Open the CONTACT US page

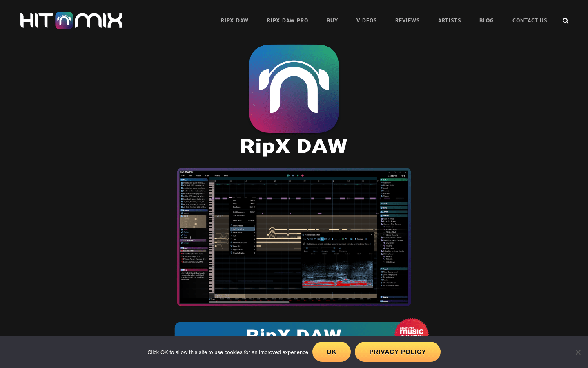click(530, 20)
